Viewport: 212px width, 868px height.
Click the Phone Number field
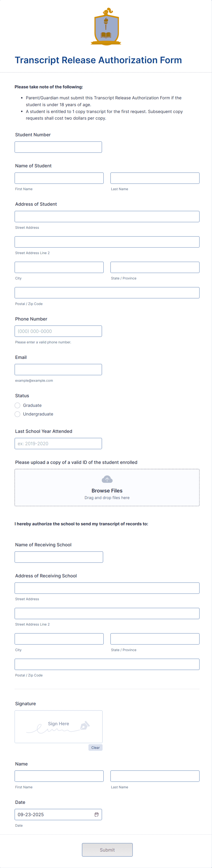click(58, 331)
